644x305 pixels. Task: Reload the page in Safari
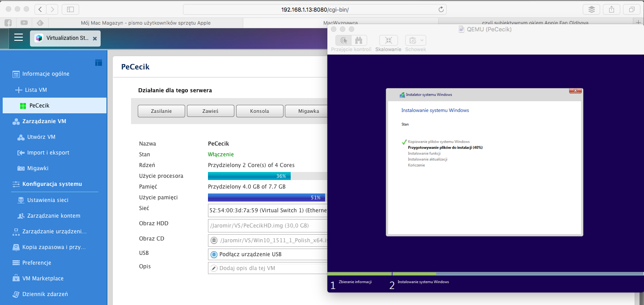click(441, 9)
